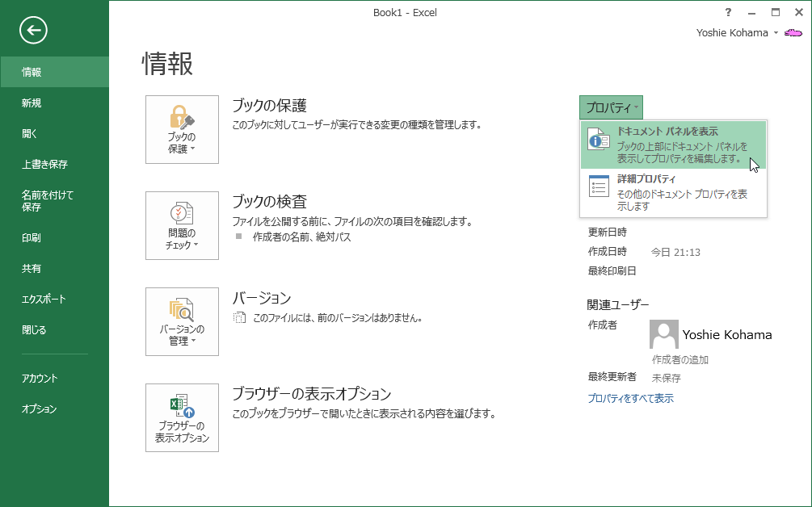Open the Yoshie Kohama account dropdown arrow
The width and height of the screenshot is (812, 507).
pos(776,32)
